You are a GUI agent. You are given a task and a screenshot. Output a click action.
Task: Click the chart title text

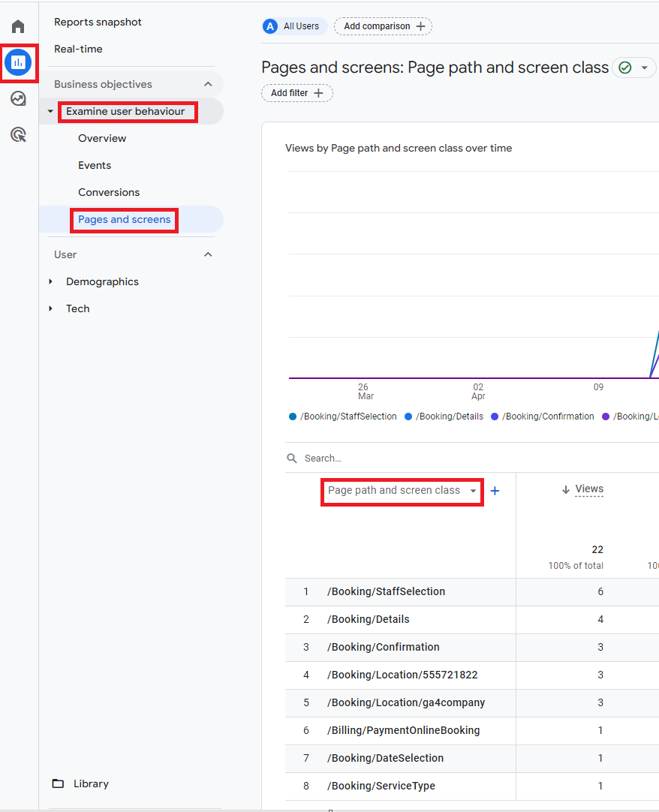point(399,148)
